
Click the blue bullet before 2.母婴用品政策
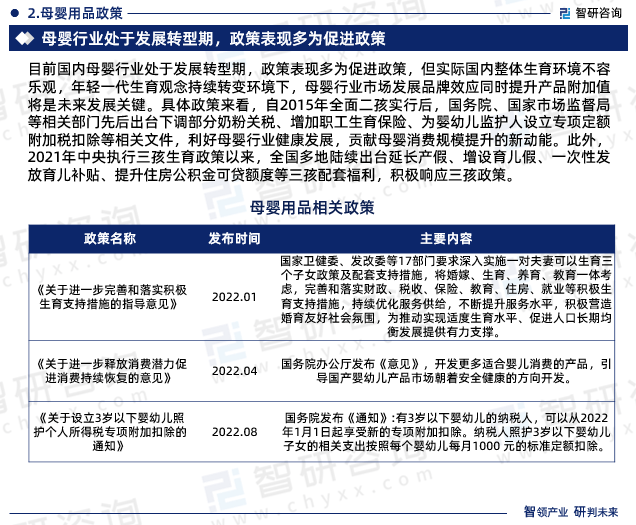tap(15, 13)
